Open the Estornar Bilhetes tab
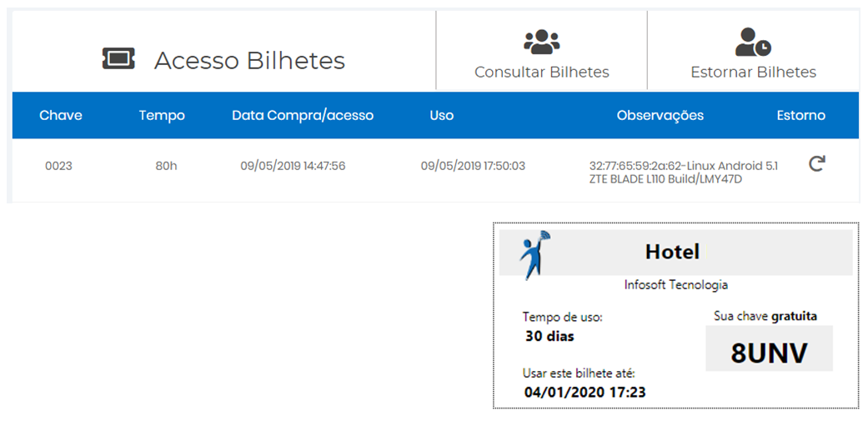 [x=753, y=72]
